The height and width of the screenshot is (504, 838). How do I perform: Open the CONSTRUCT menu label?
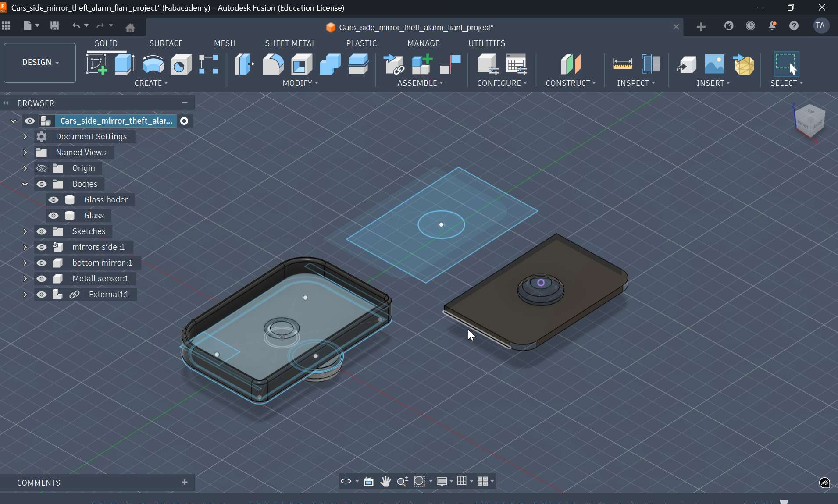click(570, 83)
